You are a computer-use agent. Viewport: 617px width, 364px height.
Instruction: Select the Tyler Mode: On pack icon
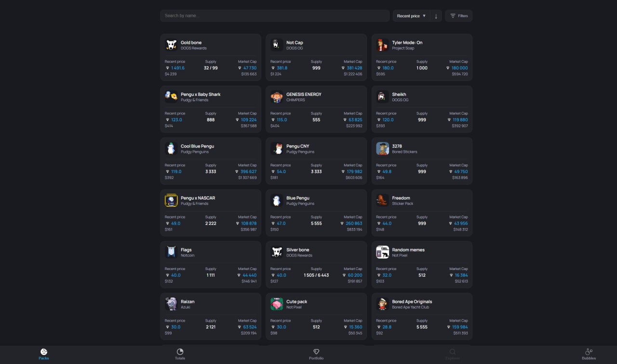(382, 45)
